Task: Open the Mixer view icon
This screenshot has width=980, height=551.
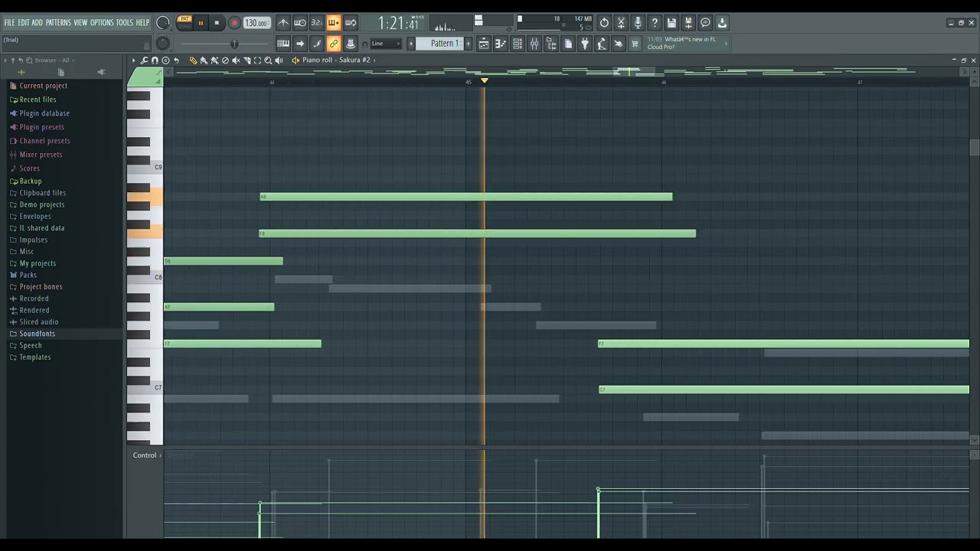Action: pyautogui.click(x=534, y=44)
